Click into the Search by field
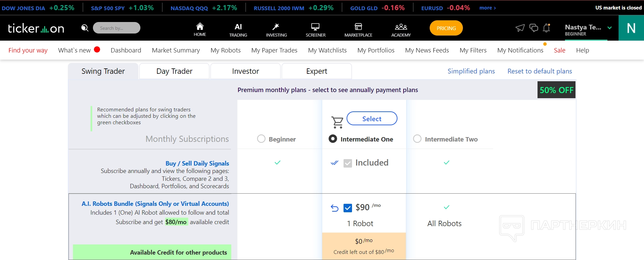The height and width of the screenshot is (260, 644). pyautogui.click(x=117, y=28)
